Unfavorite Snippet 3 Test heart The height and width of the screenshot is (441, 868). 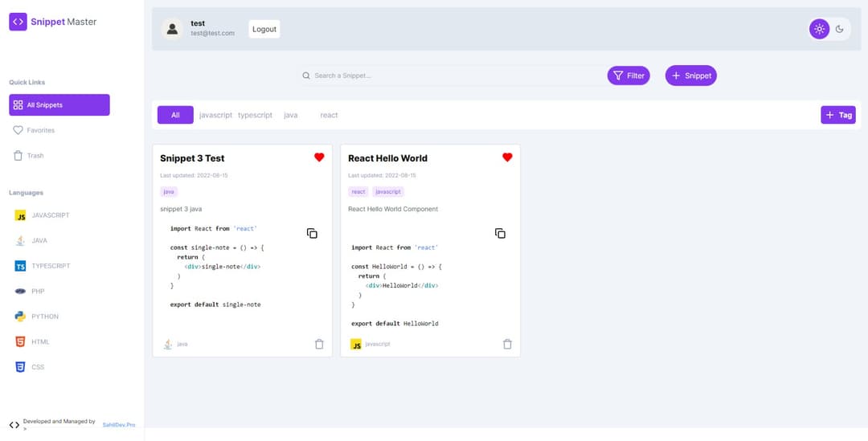point(319,157)
